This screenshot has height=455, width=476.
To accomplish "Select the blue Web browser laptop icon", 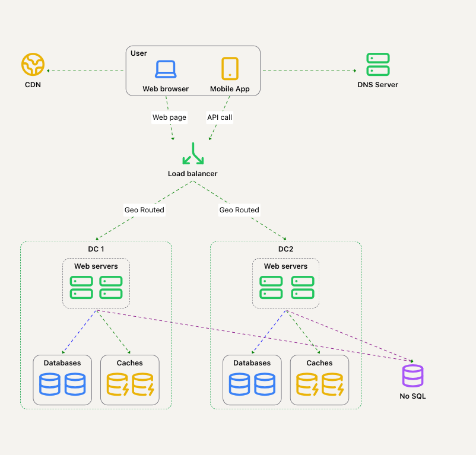I will coord(166,69).
